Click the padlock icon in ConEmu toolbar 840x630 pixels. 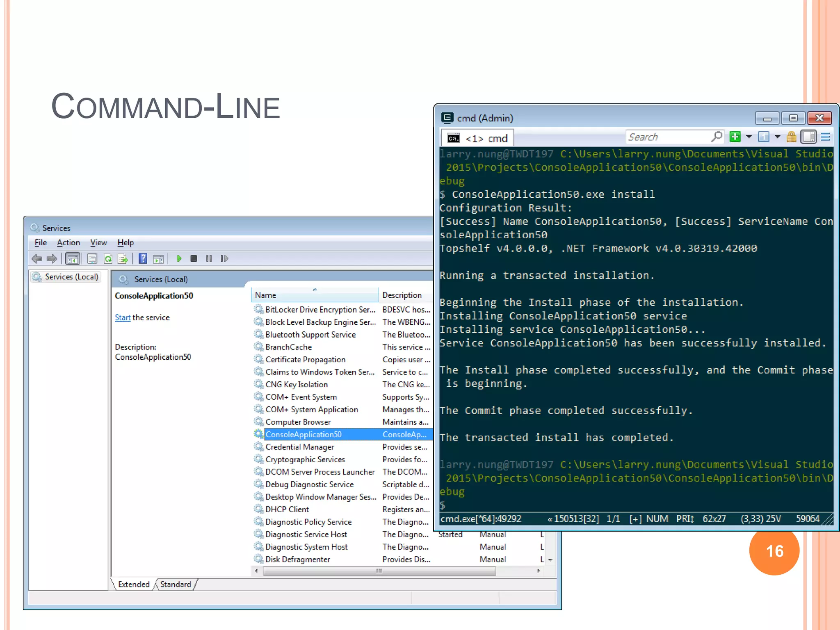point(792,137)
